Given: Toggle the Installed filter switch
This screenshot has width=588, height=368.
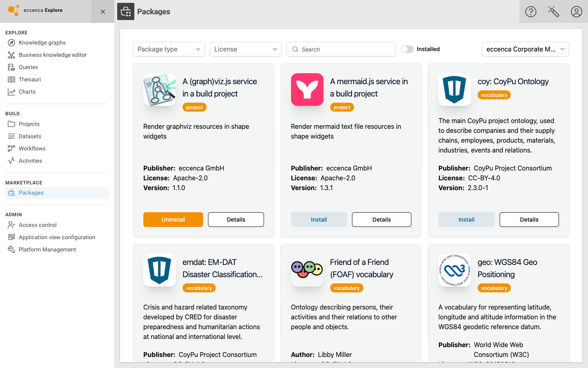Looking at the screenshot, I should point(407,49).
